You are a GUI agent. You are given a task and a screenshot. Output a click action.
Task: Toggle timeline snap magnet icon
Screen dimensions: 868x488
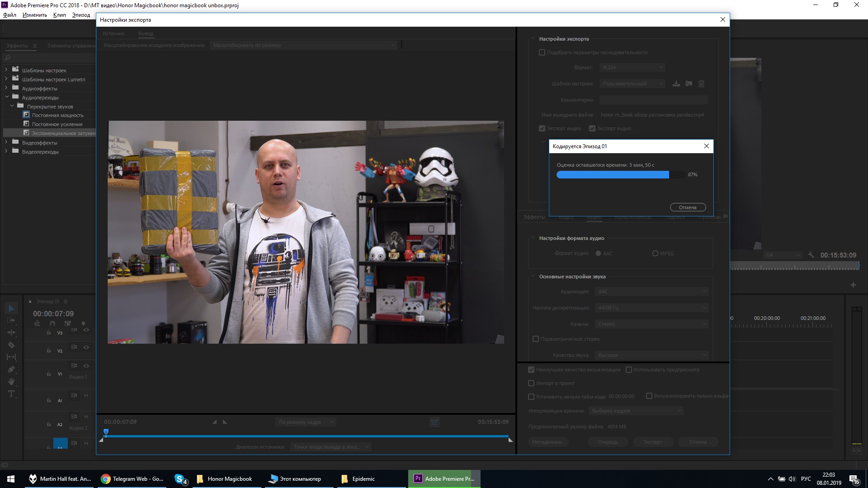point(52,324)
